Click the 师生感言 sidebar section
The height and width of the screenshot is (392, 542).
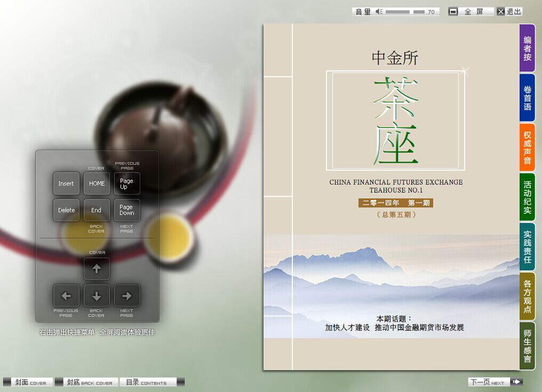click(527, 346)
